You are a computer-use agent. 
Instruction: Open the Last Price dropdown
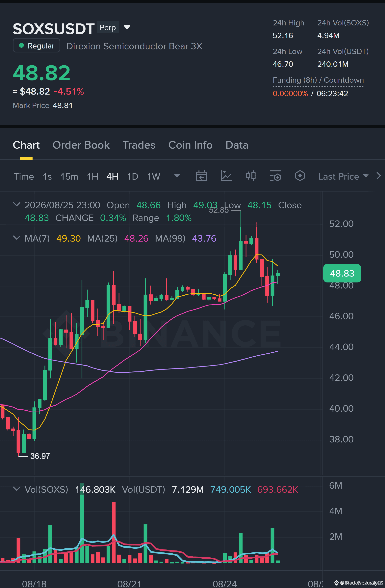pos(343,176)
